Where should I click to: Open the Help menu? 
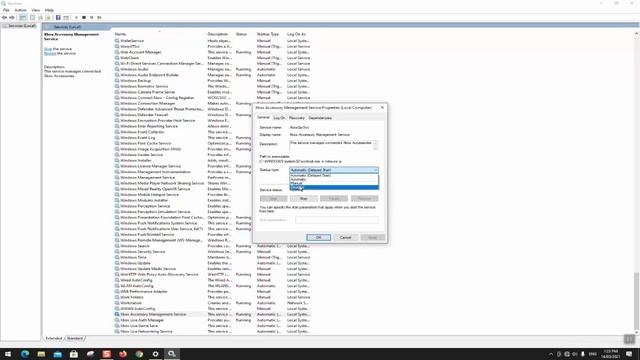click(49, 10)
